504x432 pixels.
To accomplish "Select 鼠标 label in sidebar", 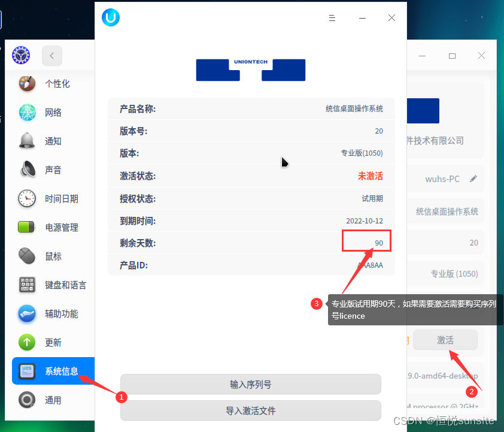I will 53,256.
